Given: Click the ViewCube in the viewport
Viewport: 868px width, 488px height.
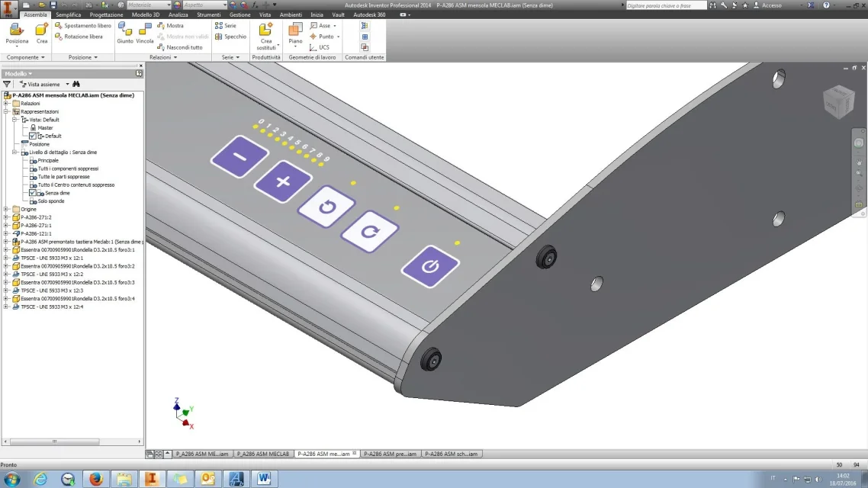Looking at the screenshot, I should (x=839, y=102).
